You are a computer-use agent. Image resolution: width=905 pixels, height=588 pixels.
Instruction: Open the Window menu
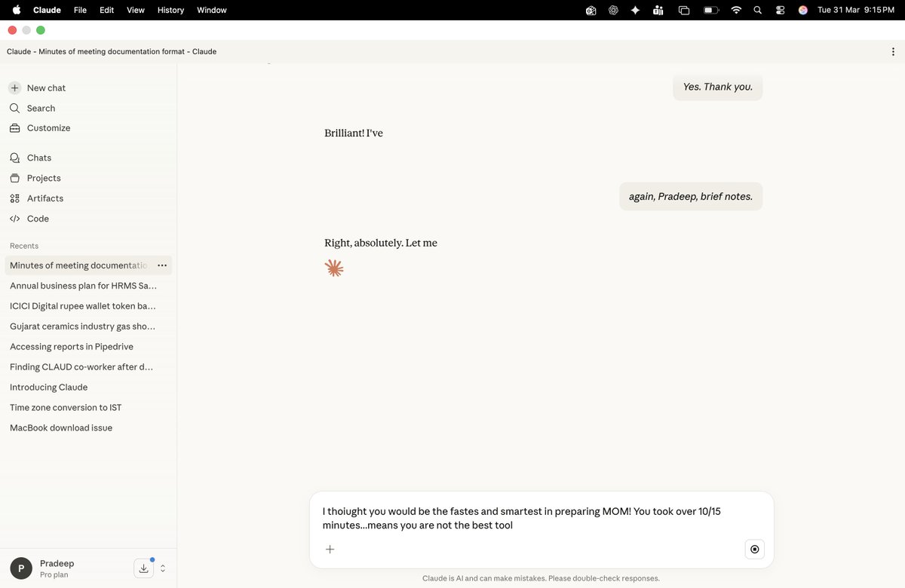[x=212, y=10]
